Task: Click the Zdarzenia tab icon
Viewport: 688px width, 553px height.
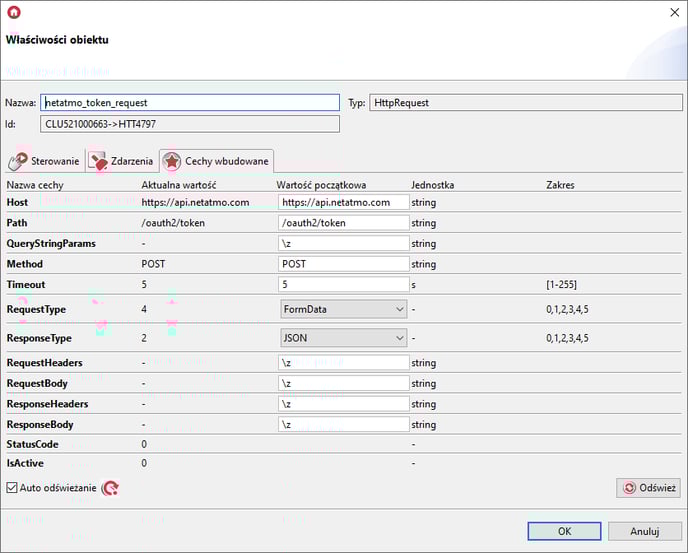Action: [x=98, y=161]
